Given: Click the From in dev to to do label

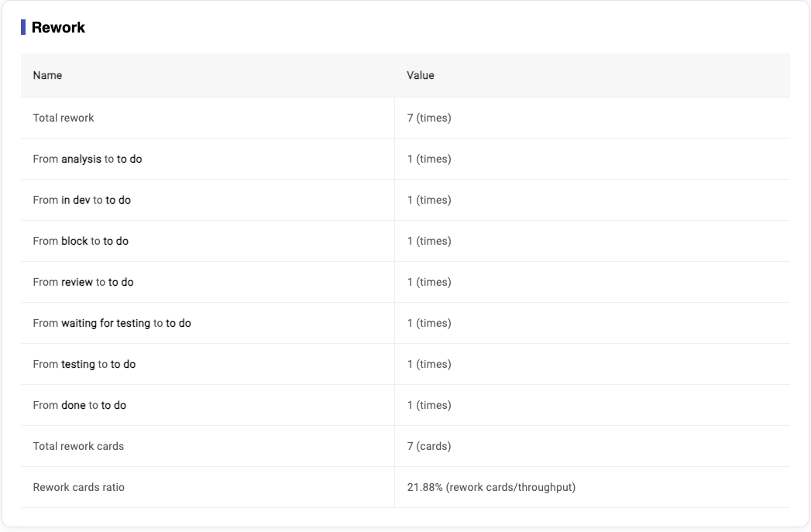Looking at the screenshot, I should pos(82,200).
